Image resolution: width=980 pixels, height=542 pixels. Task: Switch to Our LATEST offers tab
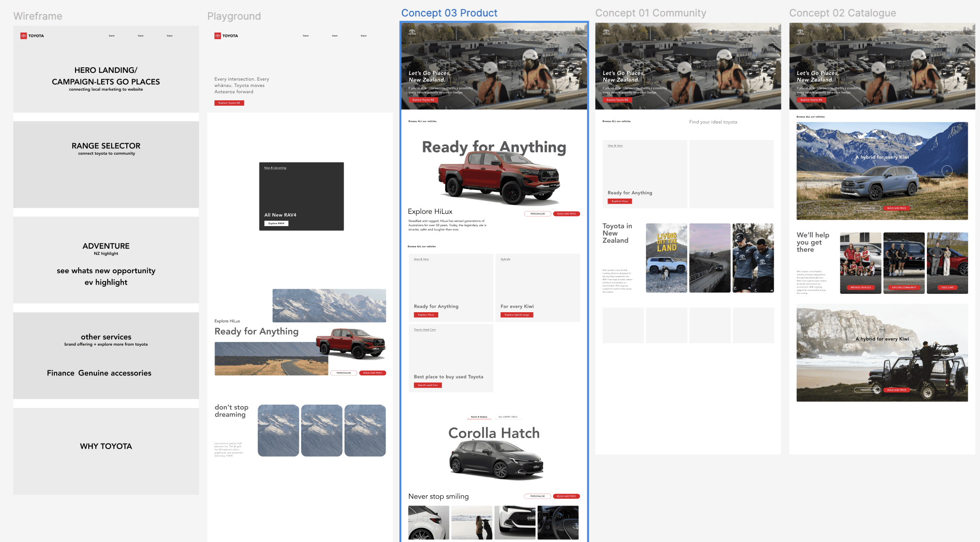tap(508, 417)
